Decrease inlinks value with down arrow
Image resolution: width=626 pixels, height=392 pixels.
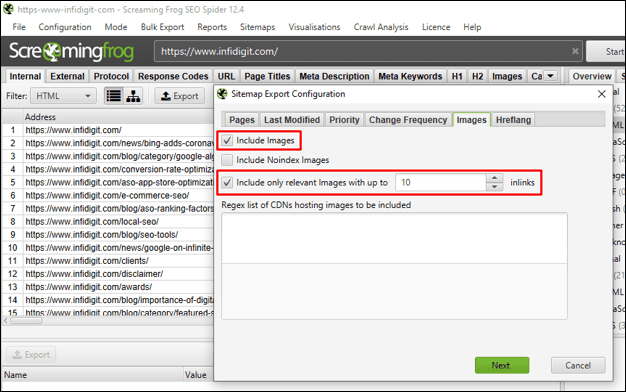pyautogui.click(x=494, y=186)
